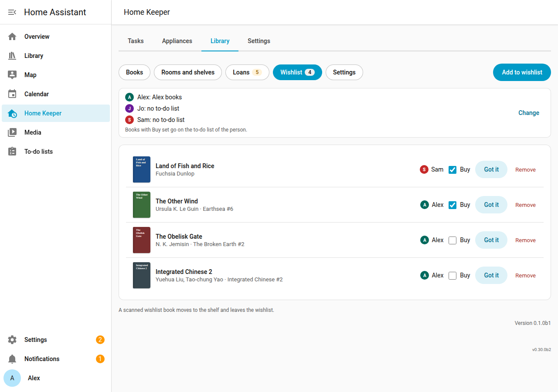Click the Integrated Chinese 2 book cover

tap(142, 275)
